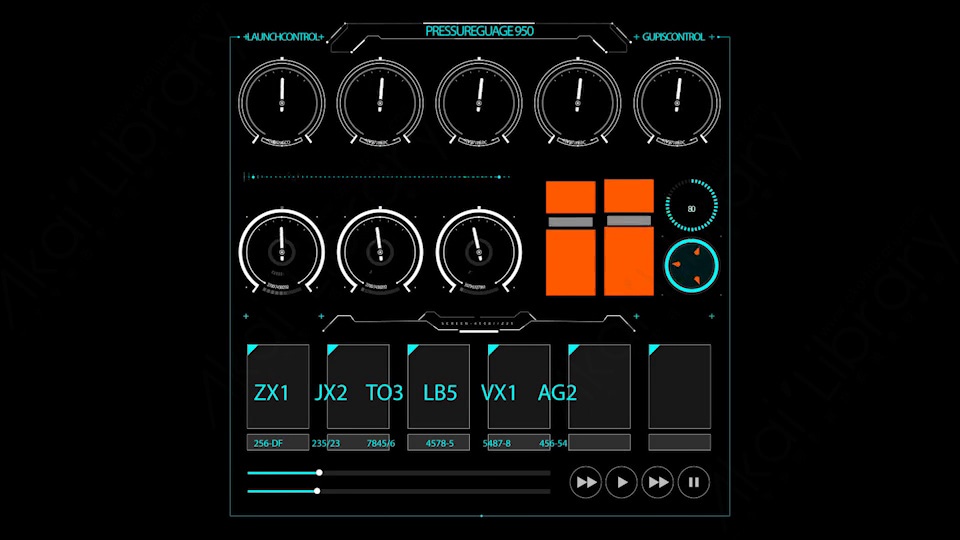The width and height of the screenshot is (960, 540).
Task: Select the middle gauge below PRESSUREGUAGE 950
Action: click(x=479, y=103)
